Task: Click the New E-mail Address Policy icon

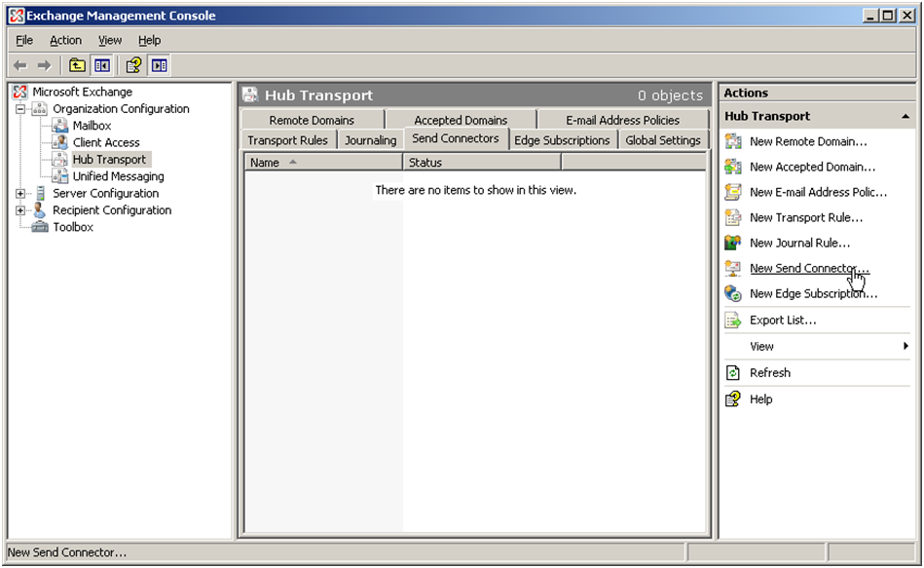Action: tap(732, 192)
